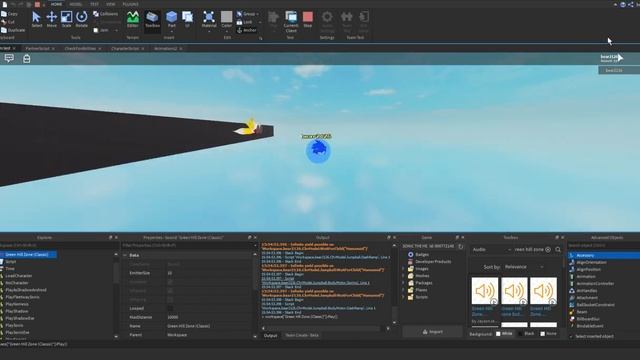The image size is (640, 360).
Task: Open the in-game chat icon
Action: (9, 58)
